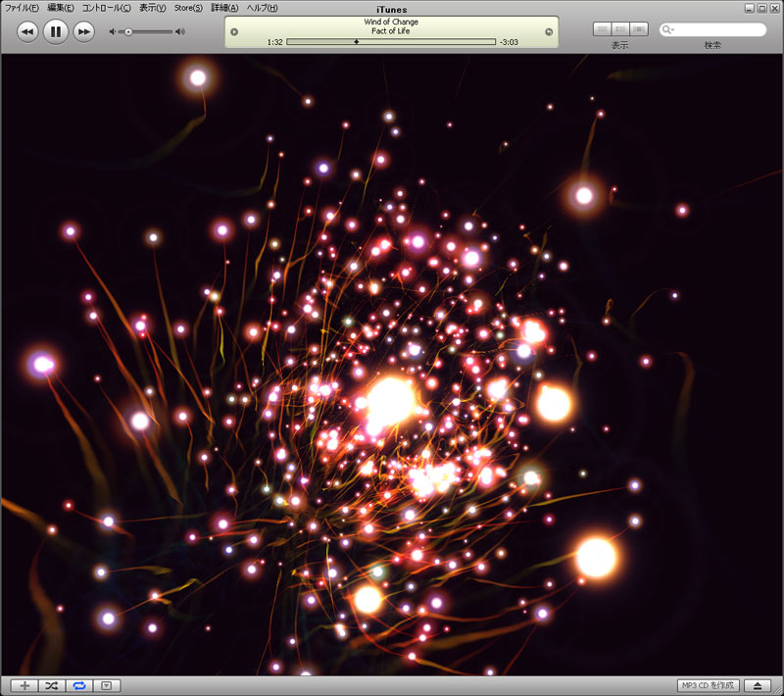This screenshot has height=696, width=784.
Task: Switch to list view button
Action: [602, 29]
